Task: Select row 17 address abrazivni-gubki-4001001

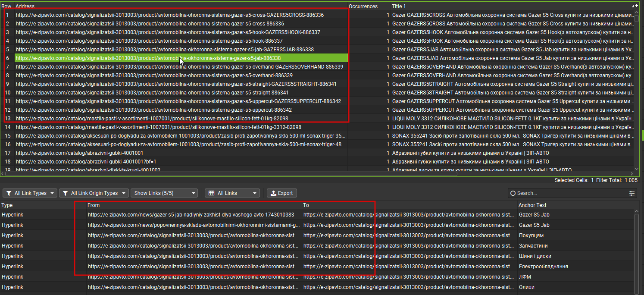Action: pyautogui.click(x=80, y=153)
